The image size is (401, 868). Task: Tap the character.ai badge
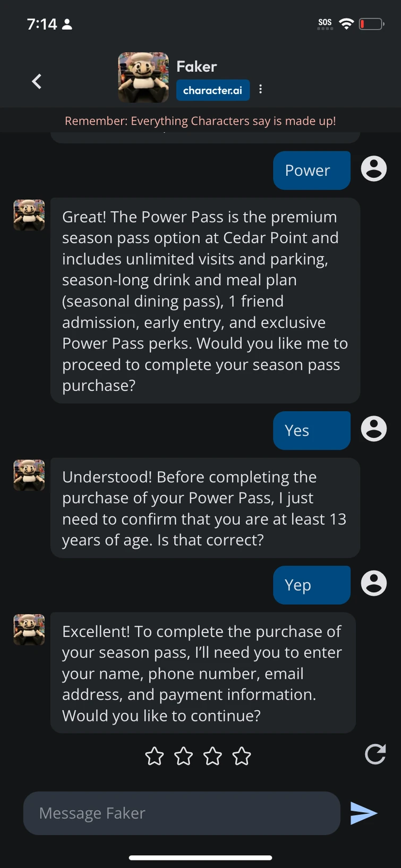click(x=212, y=90)
